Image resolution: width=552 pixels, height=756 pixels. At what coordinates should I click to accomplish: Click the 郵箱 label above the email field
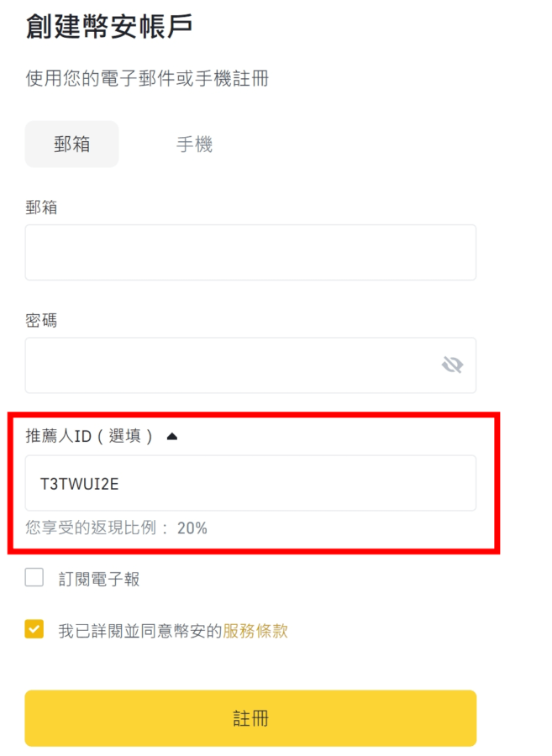click(x=41, y=207)
